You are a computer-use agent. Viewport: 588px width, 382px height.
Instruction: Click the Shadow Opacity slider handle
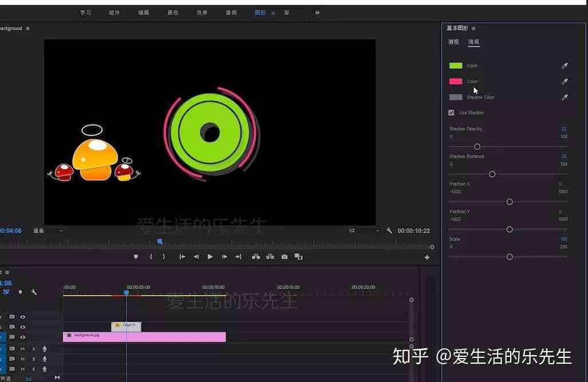[x=477, y=146]
